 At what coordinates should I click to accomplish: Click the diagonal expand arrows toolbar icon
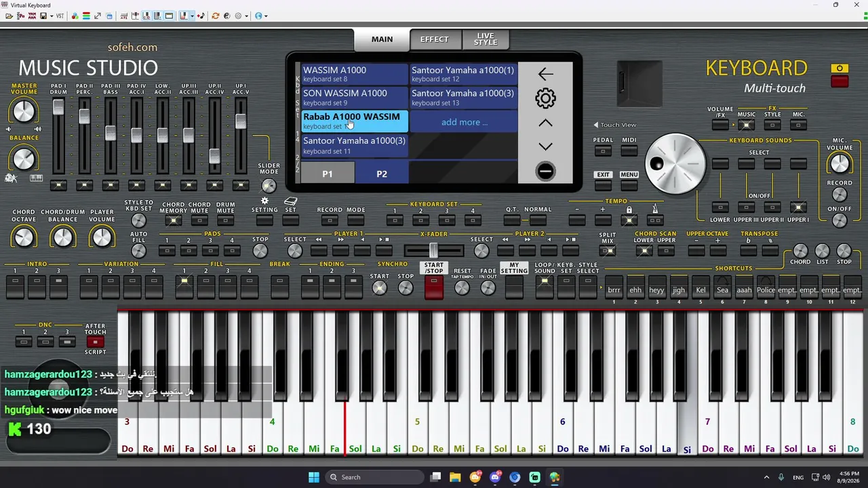[x=98, y=16]
